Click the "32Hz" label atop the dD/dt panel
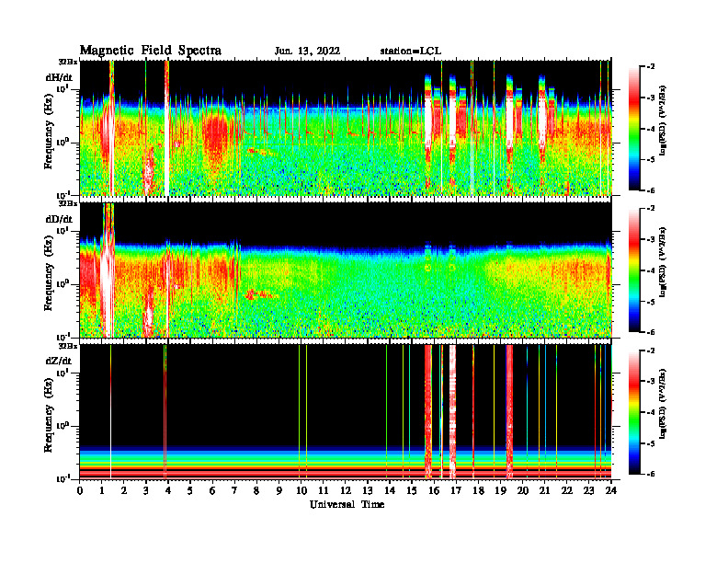The width and height of the screenshot is (728, 563). (68, 203)
